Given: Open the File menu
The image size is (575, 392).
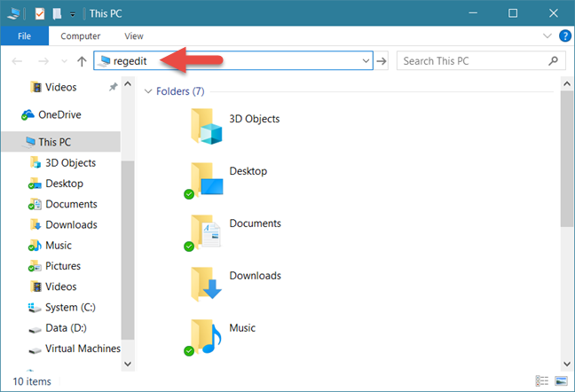Looking at the screenshot, I should pyautogui.click(x=25, y=35).
